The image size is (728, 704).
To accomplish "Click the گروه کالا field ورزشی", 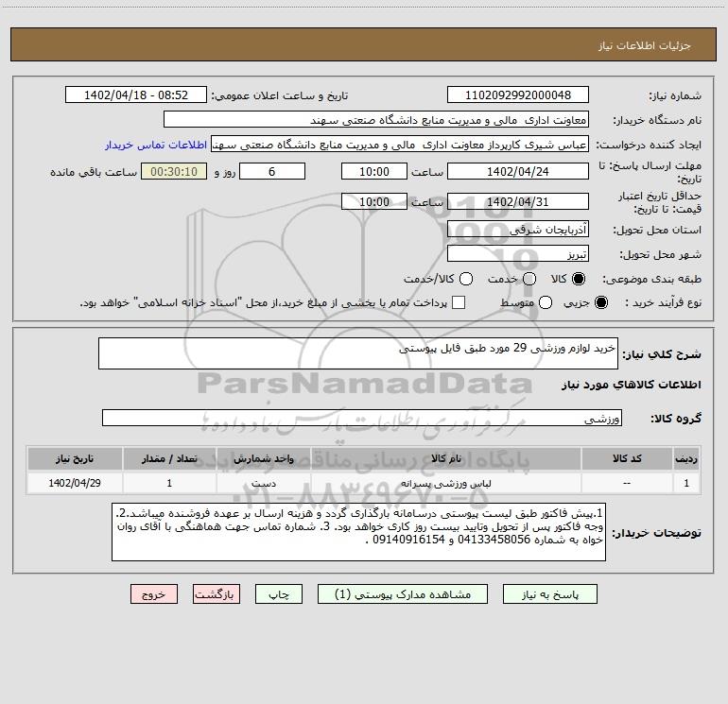I will tap(362, 418).
